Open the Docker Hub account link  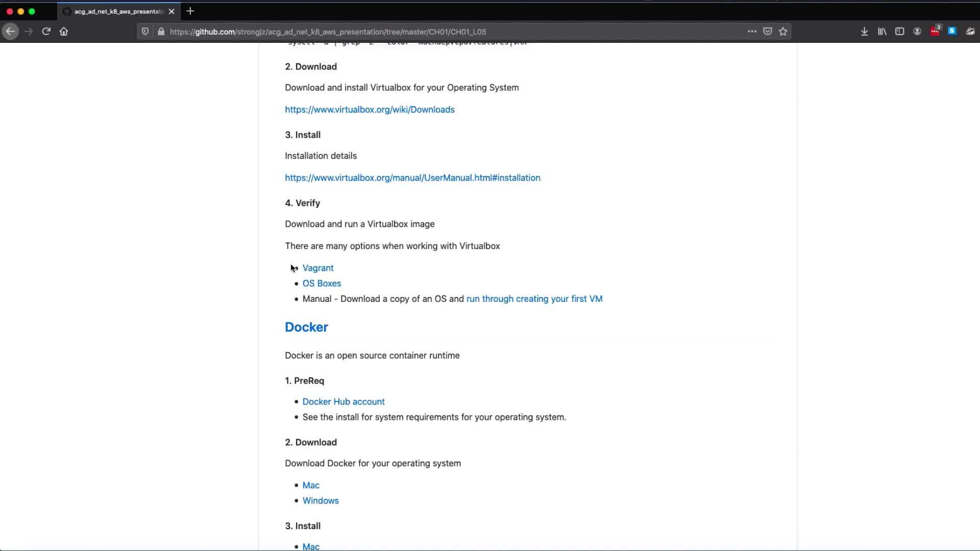tap(343, 402)
